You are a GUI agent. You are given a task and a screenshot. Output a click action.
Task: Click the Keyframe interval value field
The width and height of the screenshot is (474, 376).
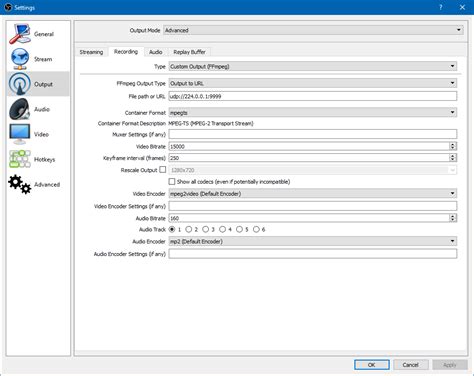coord(309,158)
